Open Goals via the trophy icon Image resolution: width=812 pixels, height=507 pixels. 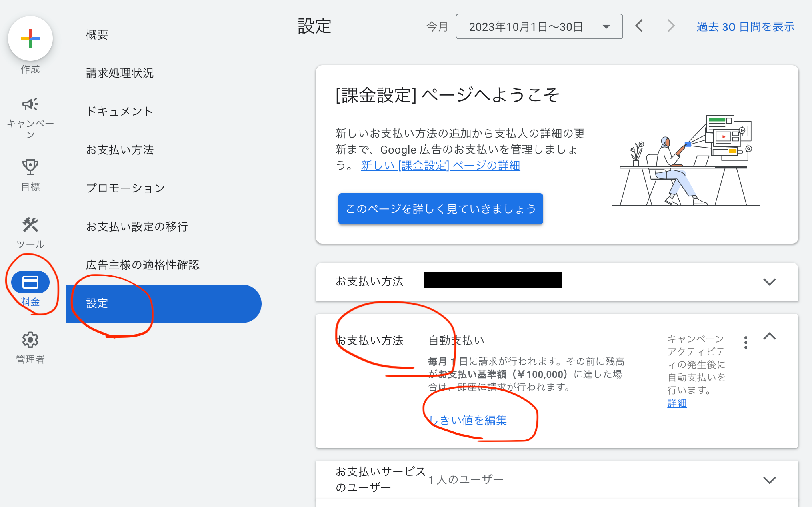point(30,167)
